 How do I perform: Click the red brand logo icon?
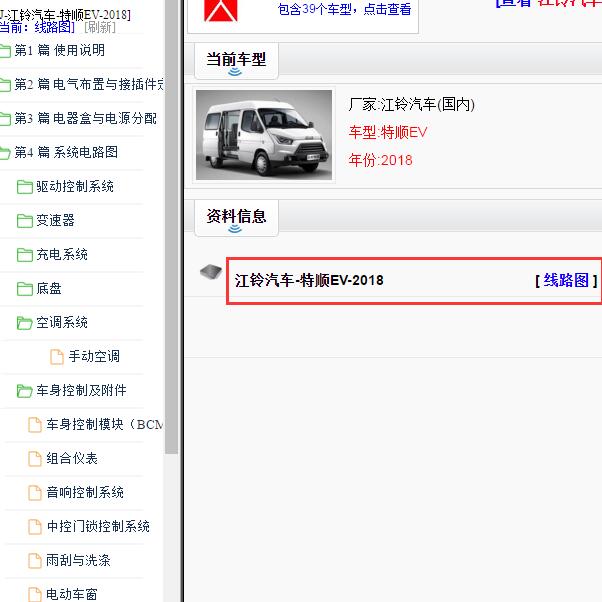[221, 10]
